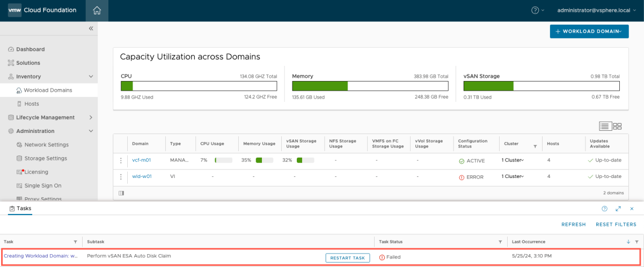Filter the Task Status column
644x267 pixels.
pyautogui.click(x=500, y=242)
